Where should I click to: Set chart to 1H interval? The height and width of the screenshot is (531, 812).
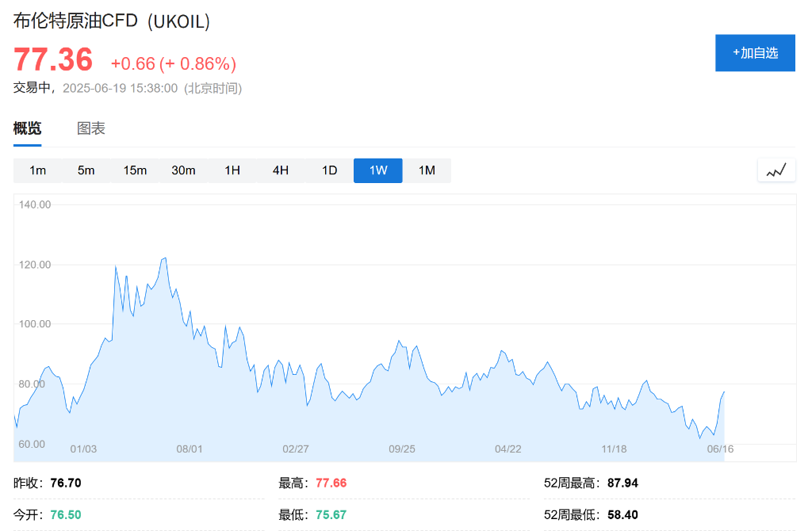[232, 170]
